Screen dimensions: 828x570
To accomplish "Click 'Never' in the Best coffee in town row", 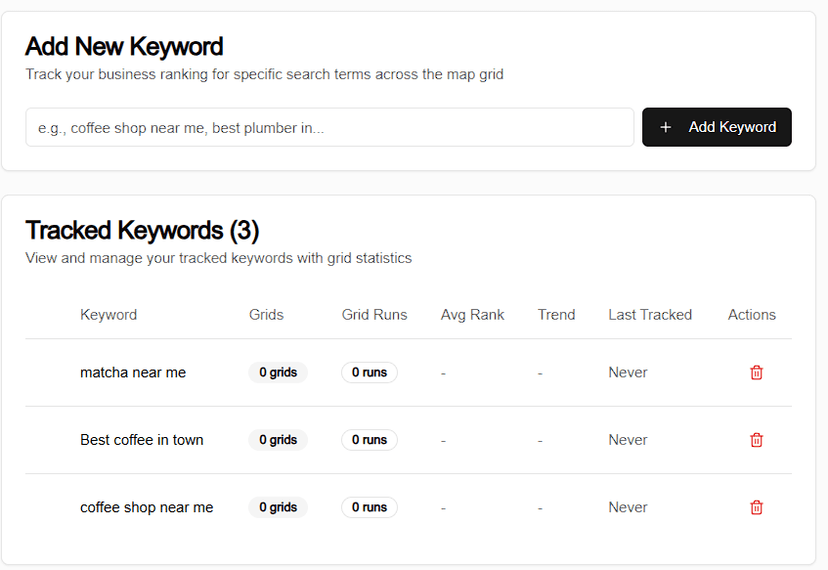I will [x=628, y=440].
